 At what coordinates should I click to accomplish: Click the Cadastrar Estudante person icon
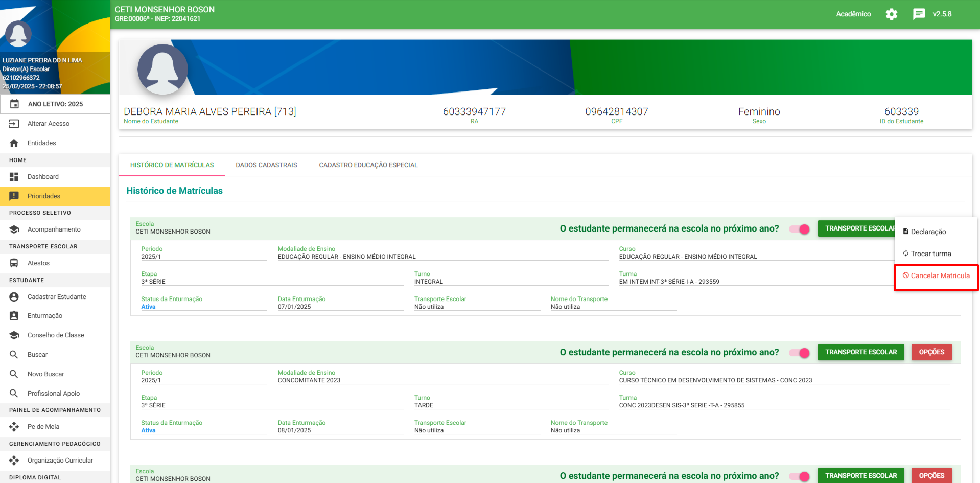pos(14,297)
